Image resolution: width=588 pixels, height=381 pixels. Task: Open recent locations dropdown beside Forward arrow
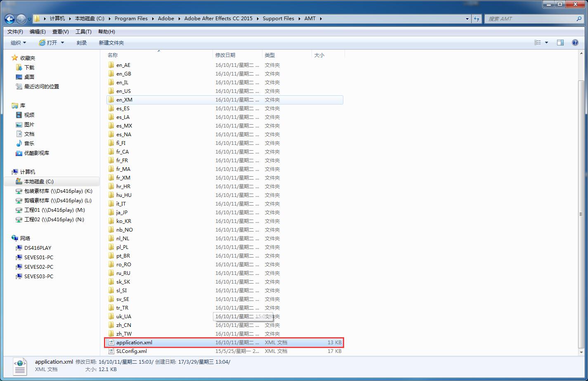click(29, 19)
